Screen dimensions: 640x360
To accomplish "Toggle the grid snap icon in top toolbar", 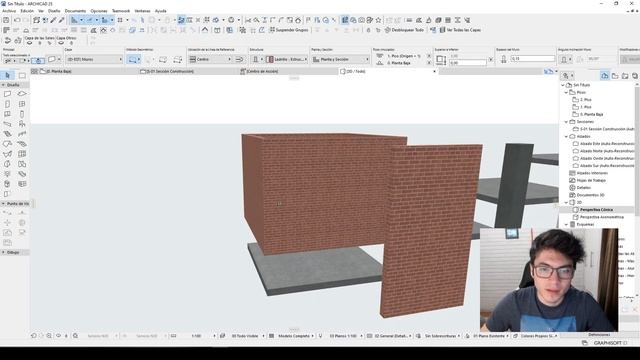I will click(x=120, y=20).
